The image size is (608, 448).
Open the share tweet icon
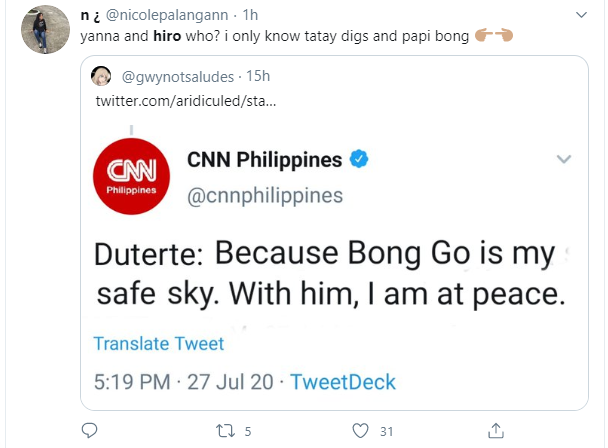(x=496, y=431)
